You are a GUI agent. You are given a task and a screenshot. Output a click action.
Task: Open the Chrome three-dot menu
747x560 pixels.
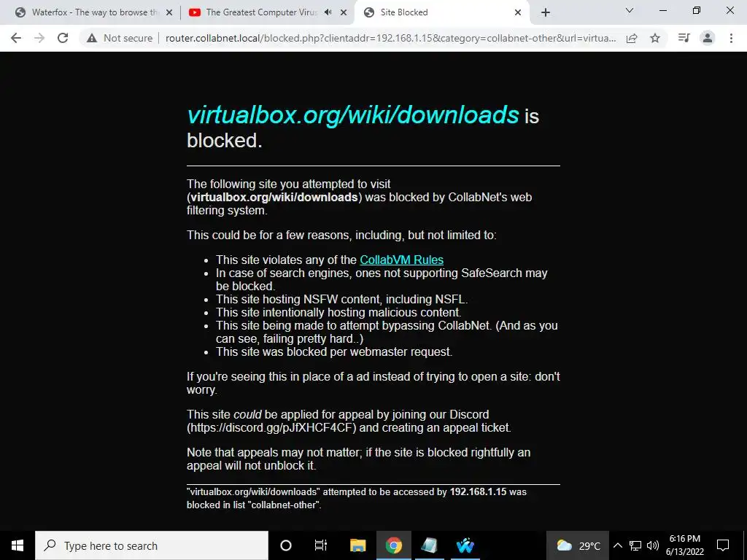(x=731, y=38)
